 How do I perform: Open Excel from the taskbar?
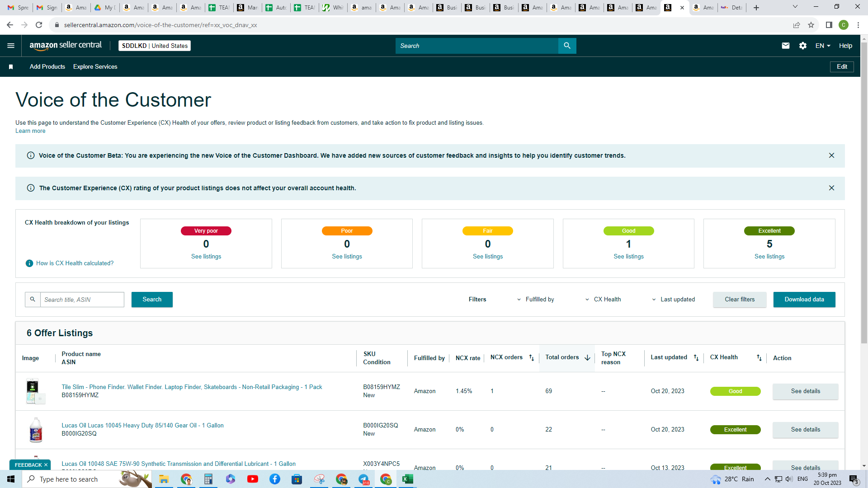click(x=408, y=479)
